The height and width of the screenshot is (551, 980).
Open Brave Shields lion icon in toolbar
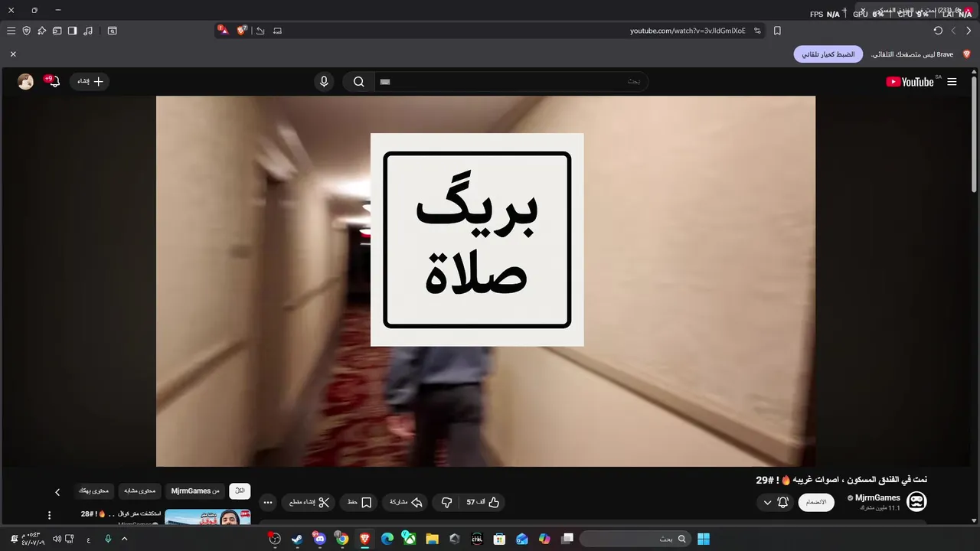click(242, 31)
